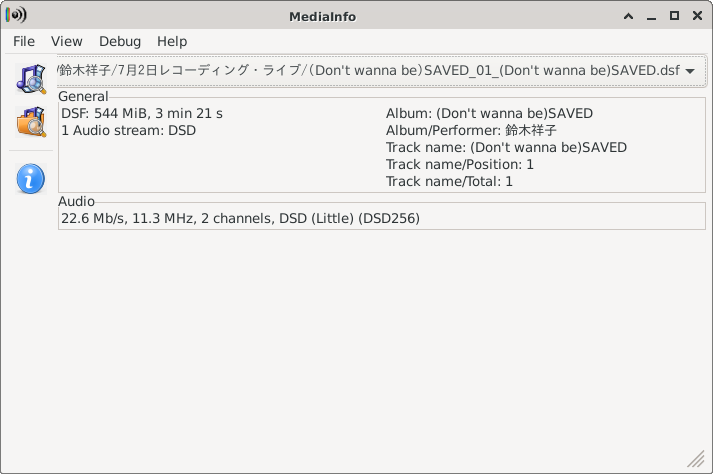Image resolution: width=713 pixels, height=474 pixels.
Task: Roll up window with the up-arrow button
Action: coord(628,16)
